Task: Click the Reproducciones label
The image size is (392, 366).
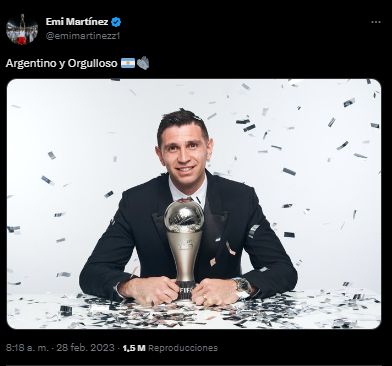Action: click(183, 348)
